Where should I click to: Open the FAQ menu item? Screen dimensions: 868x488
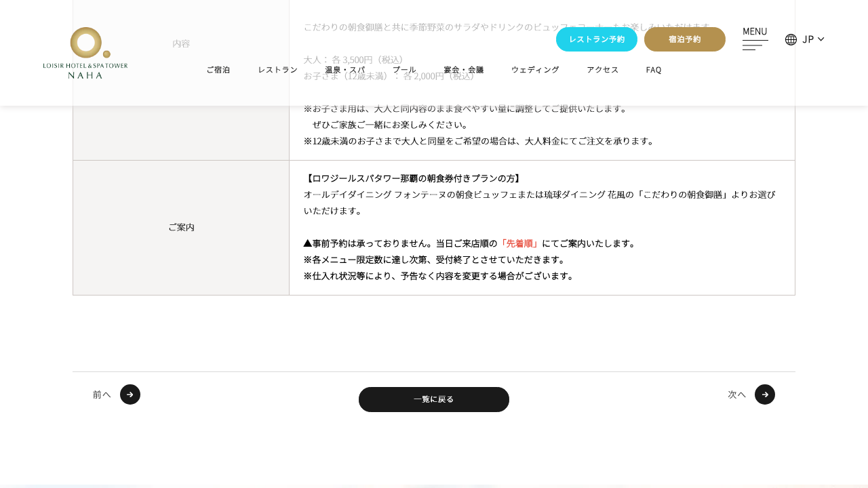[654, 70]
